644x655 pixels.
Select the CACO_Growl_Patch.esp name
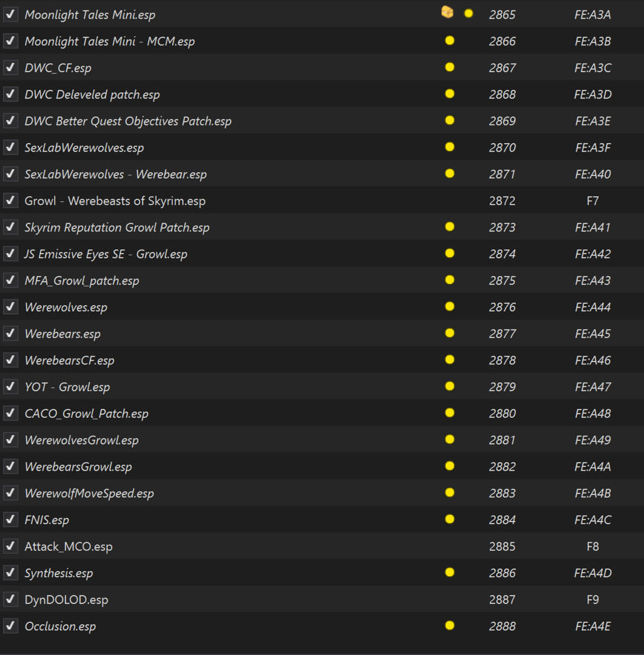pos(87,414)
